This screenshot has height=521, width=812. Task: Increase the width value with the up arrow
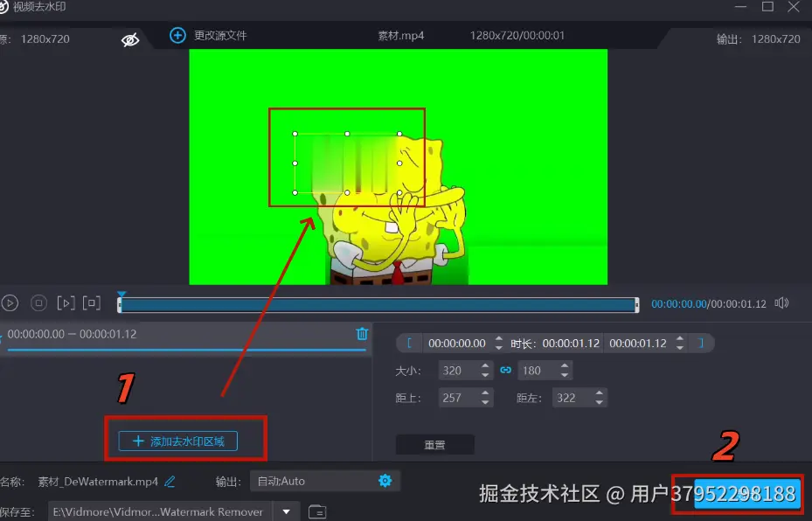(485, 365)
